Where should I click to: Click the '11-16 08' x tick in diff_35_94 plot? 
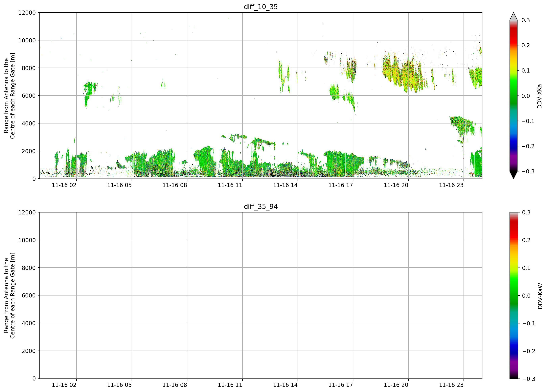(175, 385)
